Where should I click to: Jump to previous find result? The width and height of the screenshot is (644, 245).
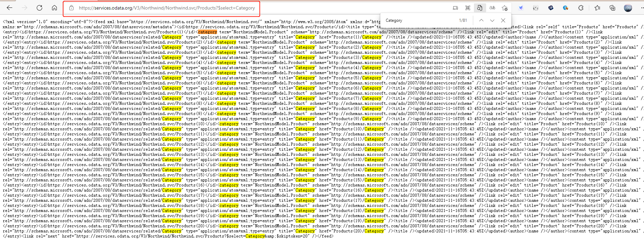481,20
